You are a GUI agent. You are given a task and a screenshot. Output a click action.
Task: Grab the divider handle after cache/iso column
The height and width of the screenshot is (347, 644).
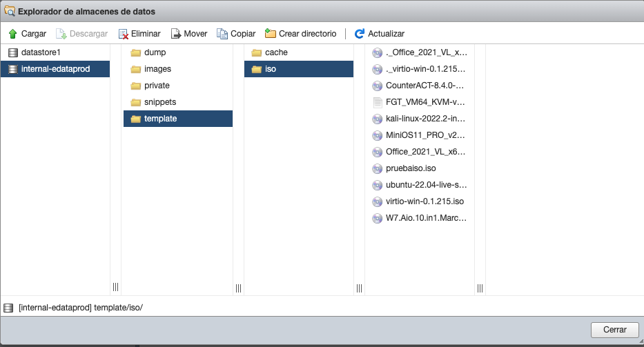pyautogui.click(x=360, y=288)
